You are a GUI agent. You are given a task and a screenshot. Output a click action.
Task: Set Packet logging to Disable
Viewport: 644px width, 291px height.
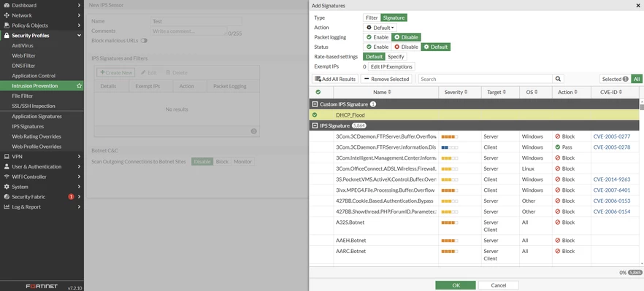tap(406, 37)
